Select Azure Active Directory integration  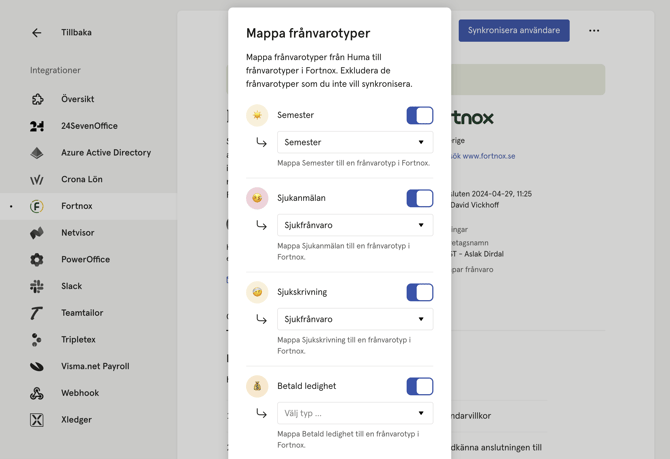(106, 153)
